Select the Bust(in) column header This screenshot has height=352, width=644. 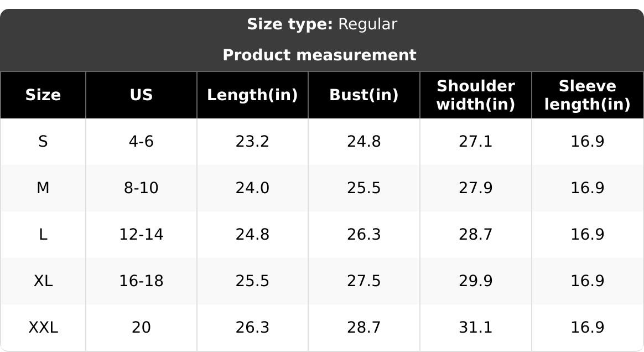[363, 95]
